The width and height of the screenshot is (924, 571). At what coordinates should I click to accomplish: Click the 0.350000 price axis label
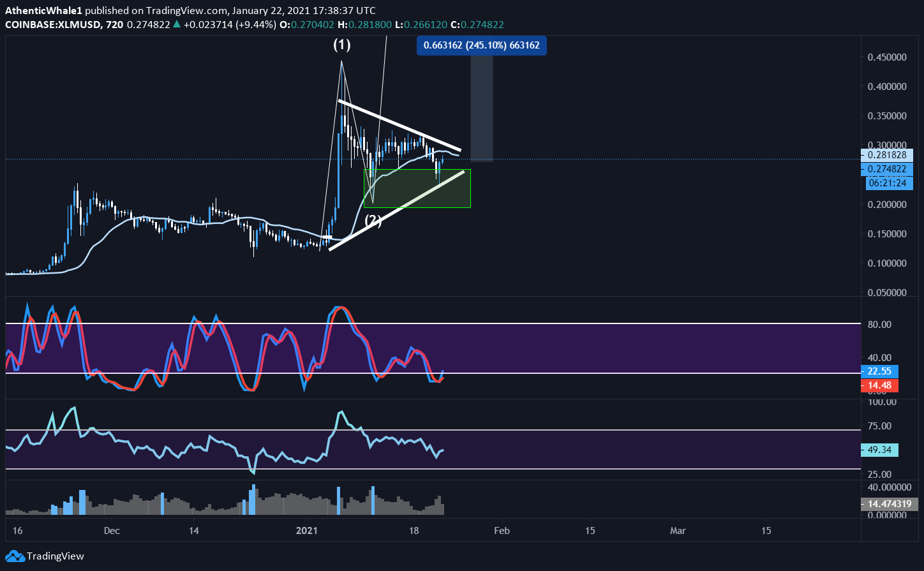[887, 116]
